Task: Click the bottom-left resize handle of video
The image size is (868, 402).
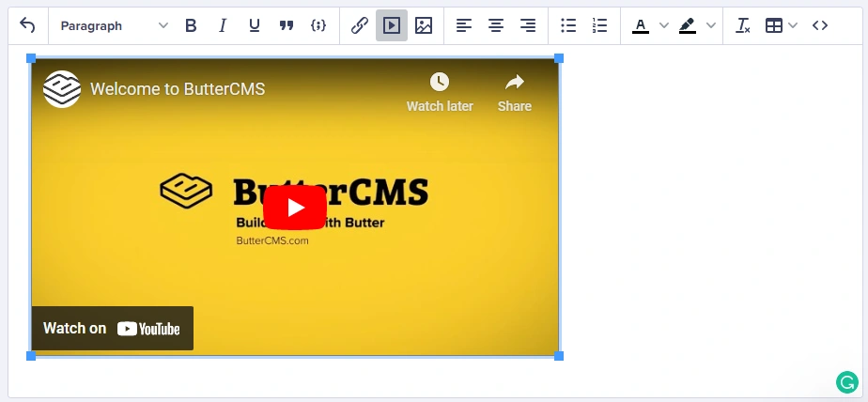Action: pos(31,355)
